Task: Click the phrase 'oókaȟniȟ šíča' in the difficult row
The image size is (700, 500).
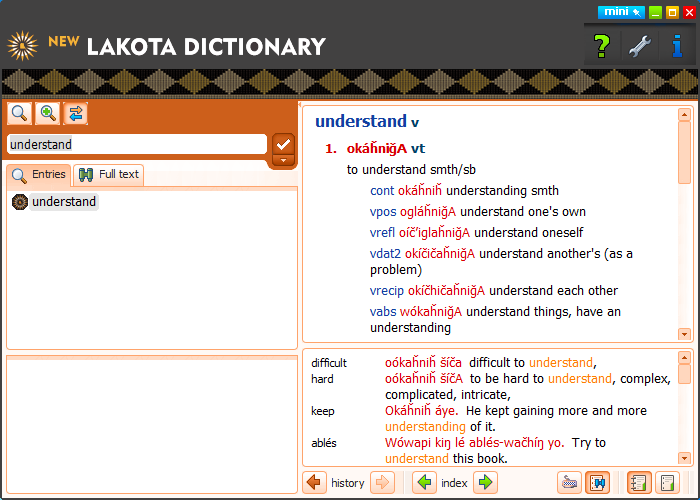Action: click(423, 362)
